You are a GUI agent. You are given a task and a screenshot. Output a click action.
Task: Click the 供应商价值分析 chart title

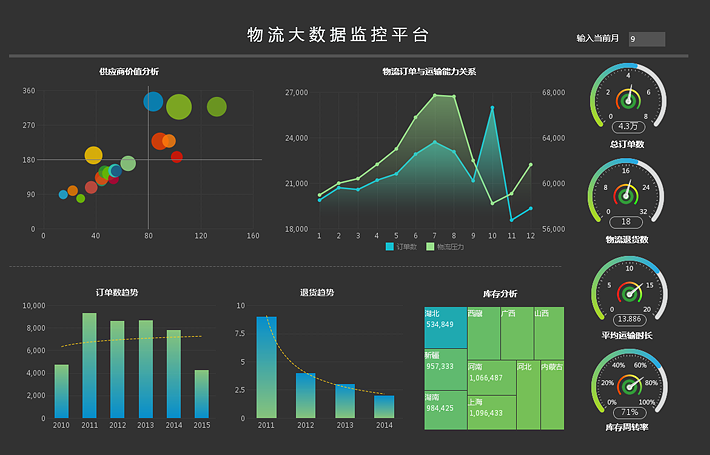click(129, 72)
